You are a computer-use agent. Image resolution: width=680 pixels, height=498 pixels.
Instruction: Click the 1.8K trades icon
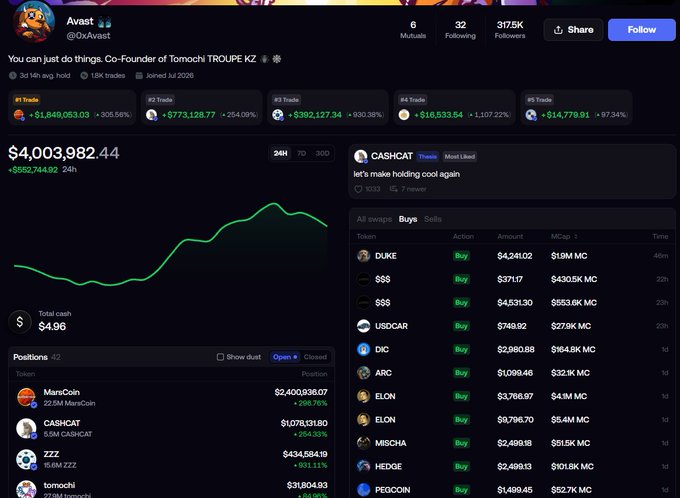point(84,75)
